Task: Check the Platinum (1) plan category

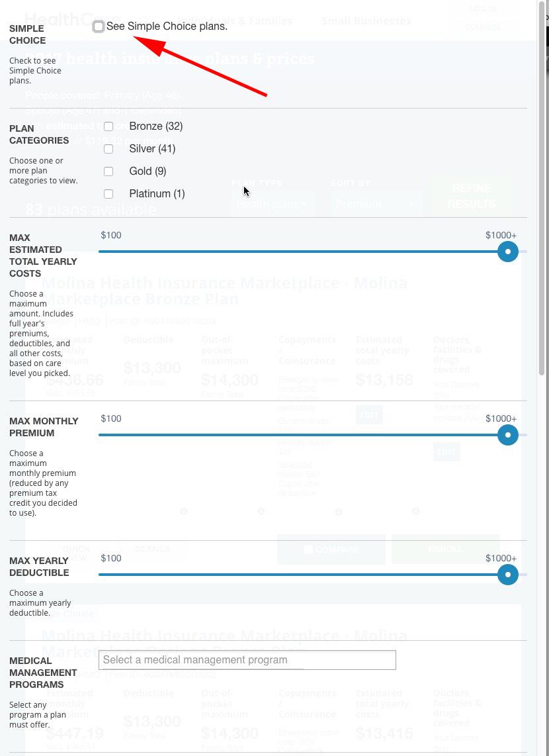Action: pos(108,194)
